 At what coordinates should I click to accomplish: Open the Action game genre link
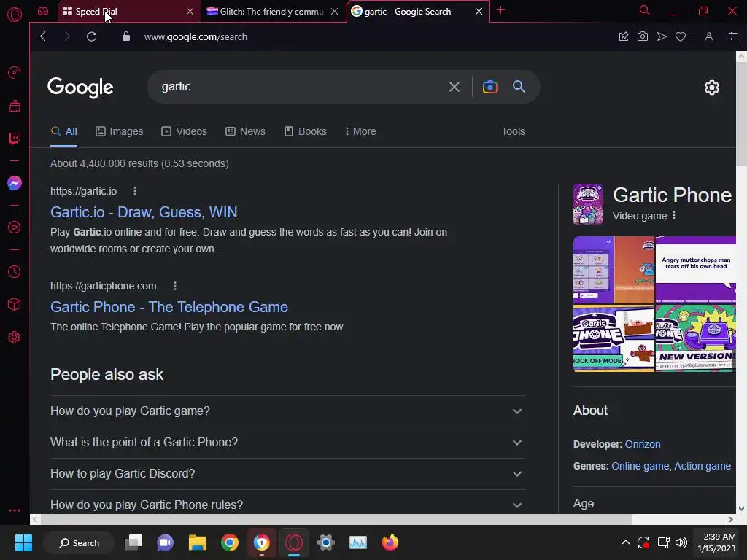pyautogui.click(x=703, y=466)
